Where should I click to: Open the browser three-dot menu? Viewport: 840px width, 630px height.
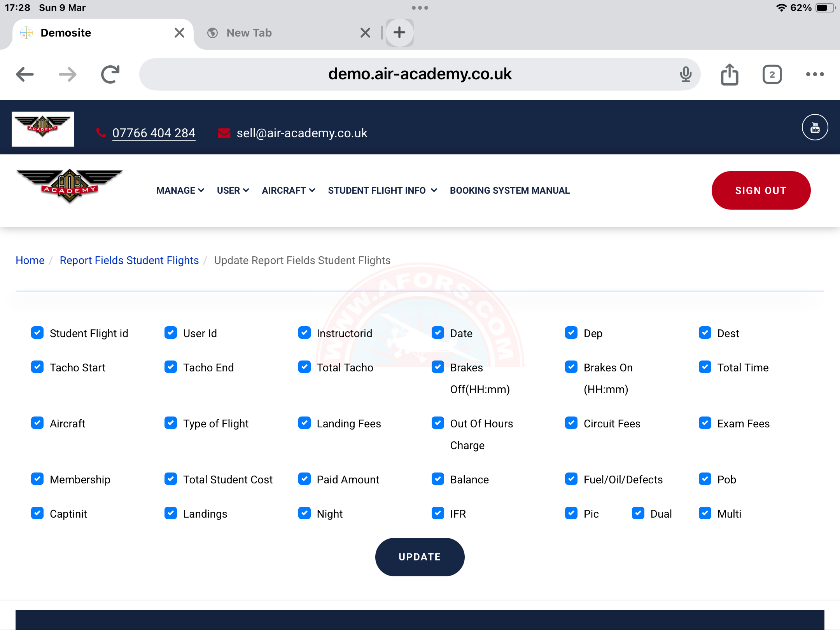click(815, 74)
